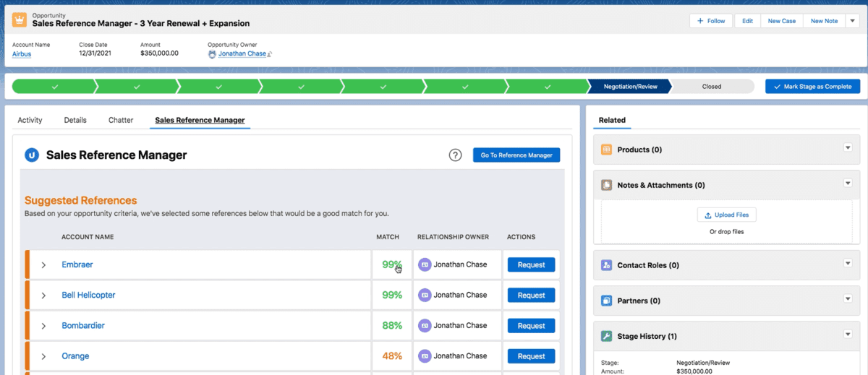Open the Stage History (1) related list
The image size is (868, 375).
647,336
